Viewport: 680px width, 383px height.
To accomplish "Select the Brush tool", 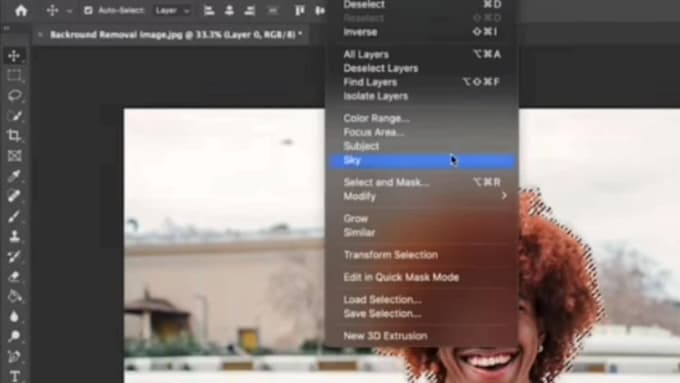I will [x=14, y=216].
